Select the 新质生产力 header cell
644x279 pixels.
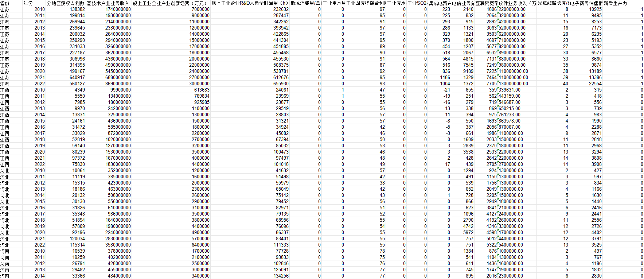pyautogui.click(x=616, y=3)
